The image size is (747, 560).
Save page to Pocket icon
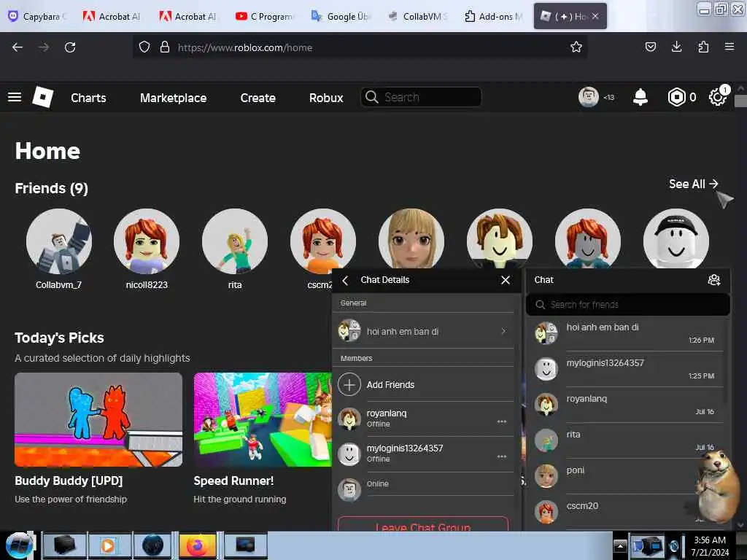650,47
